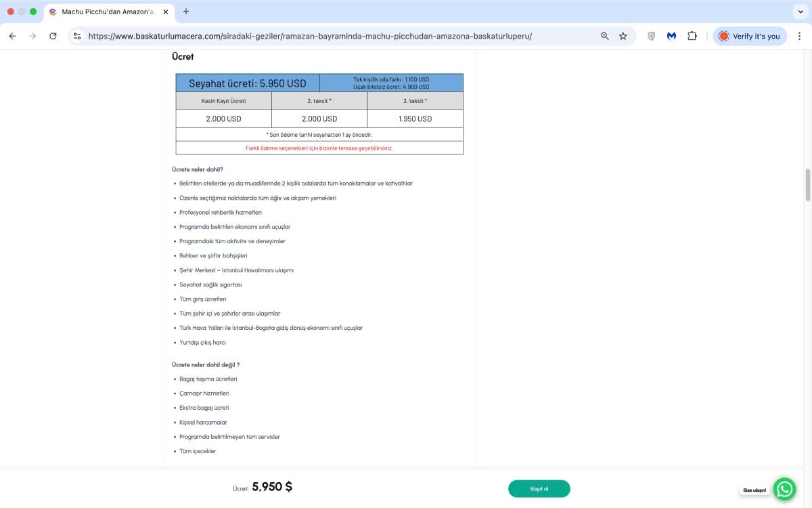
Task: Close the Machu Picchu'dan Amazon'a tab
Action: pyautogui.click(x=166, y=12)
